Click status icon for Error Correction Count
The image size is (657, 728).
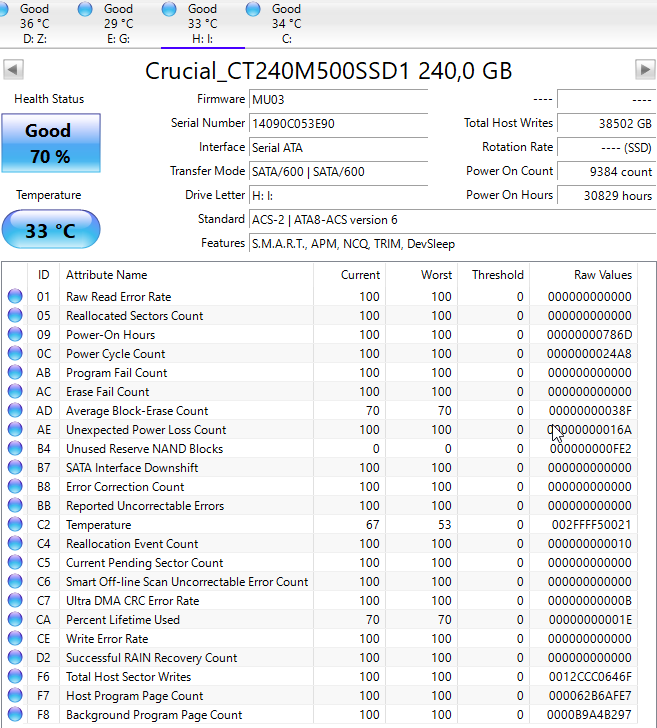[15, 487]
